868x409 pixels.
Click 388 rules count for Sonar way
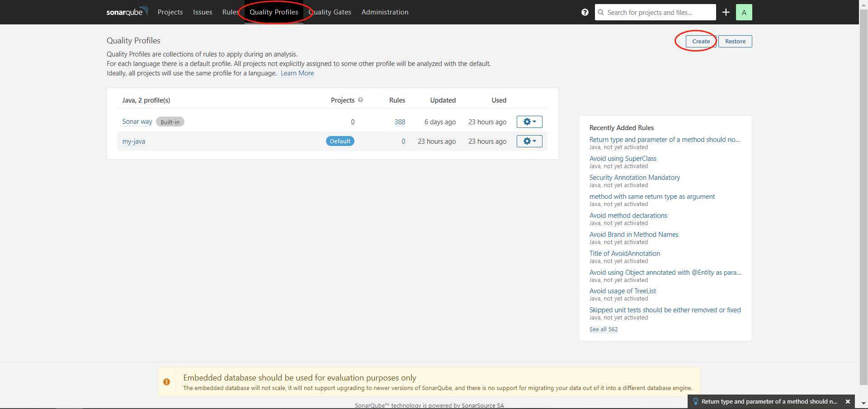pyautogui.click(x=400, y=122)
